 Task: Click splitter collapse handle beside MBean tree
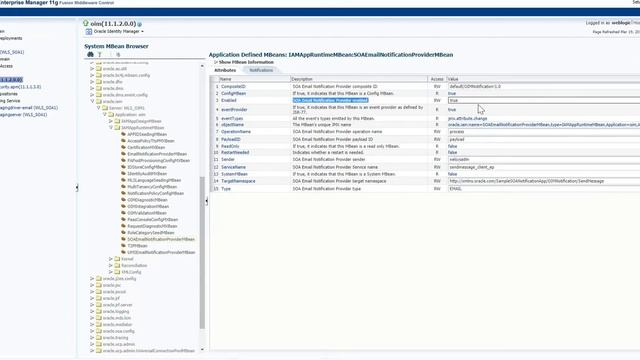pyautogui.click(x=207, y=201)
